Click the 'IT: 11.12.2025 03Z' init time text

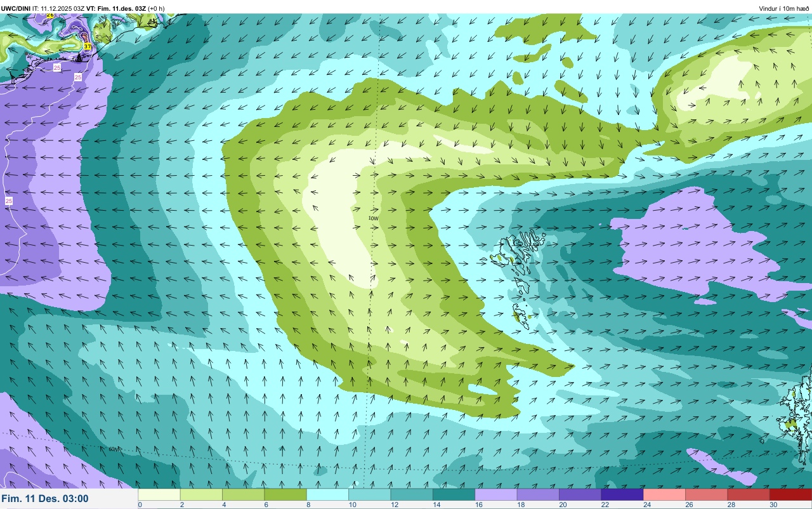pos(59,8)
